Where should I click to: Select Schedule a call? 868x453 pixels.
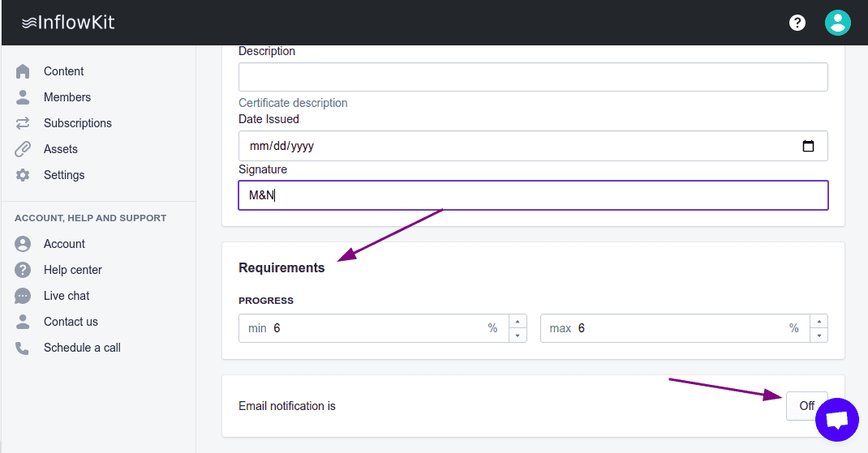click(x=82, y=348)
